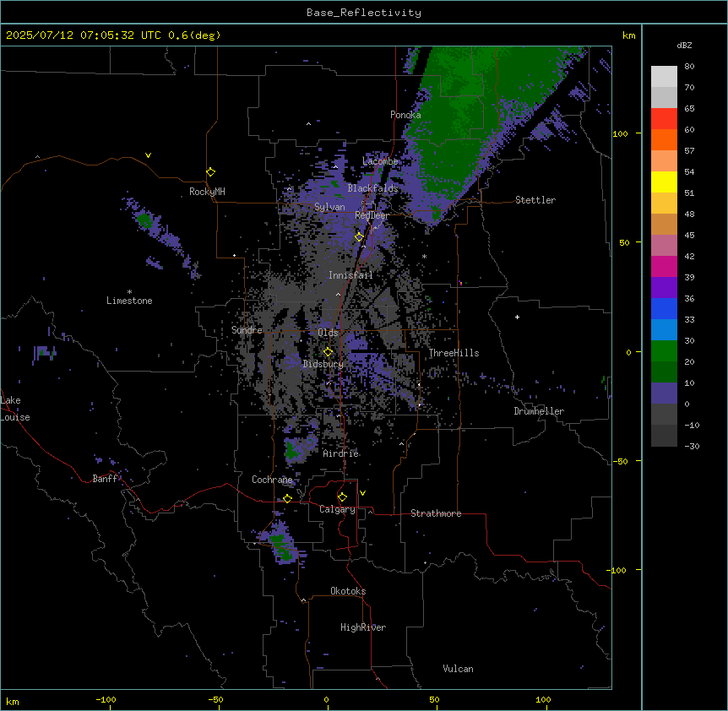
Task: Click the Innisfail city label
Action: tap(350, 275)
